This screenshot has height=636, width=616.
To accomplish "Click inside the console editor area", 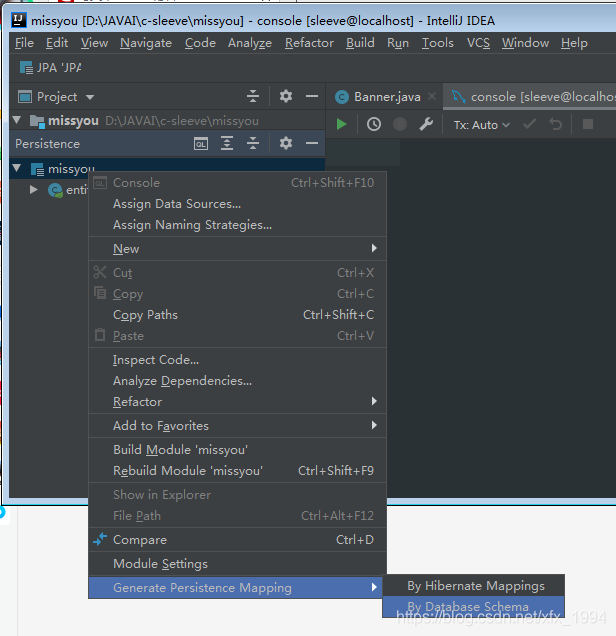I will click(x=503, y=316).
